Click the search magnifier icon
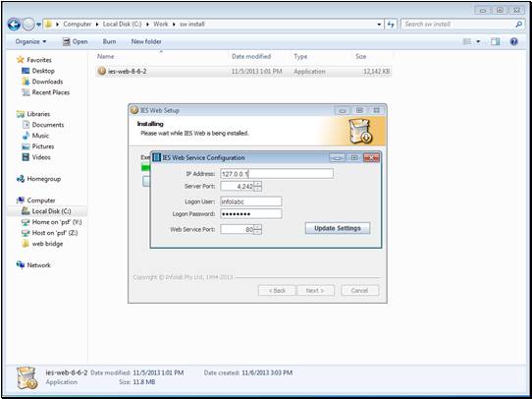The height and width of the screenshot is (399, 532). [519, 25]
